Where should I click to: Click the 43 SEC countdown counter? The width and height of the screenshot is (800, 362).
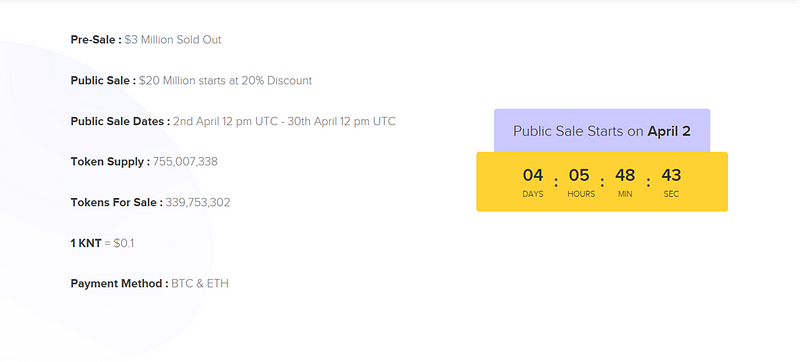click(671, 183)
